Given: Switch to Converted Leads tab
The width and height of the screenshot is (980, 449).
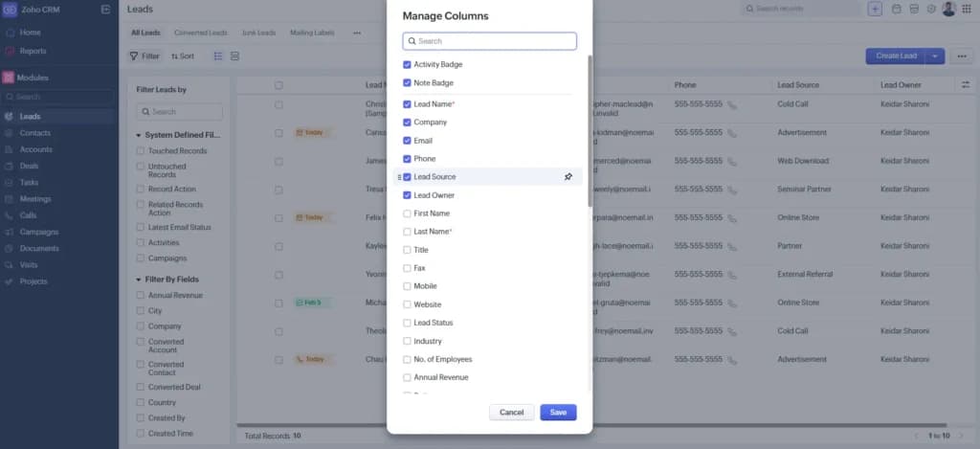Looking at the screenshot, I should click(x=201, y=34).
